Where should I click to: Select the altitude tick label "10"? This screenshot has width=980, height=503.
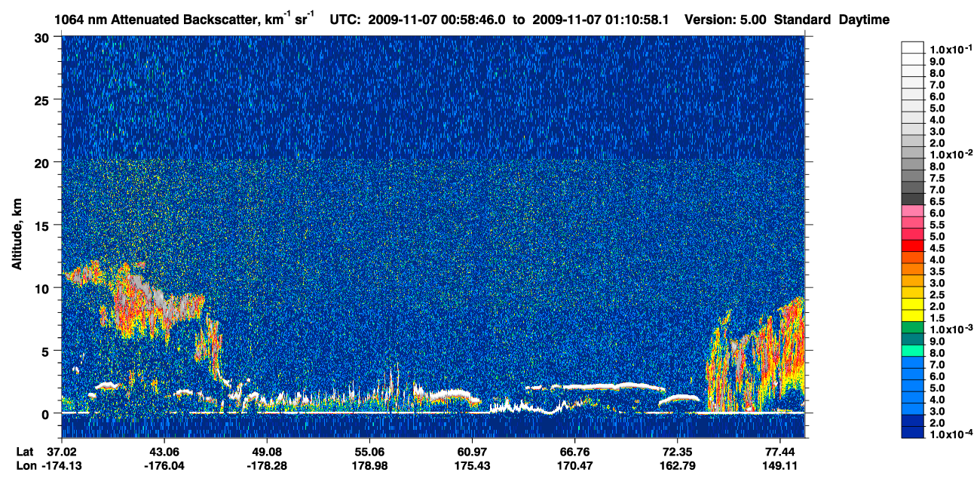point(44,288)
